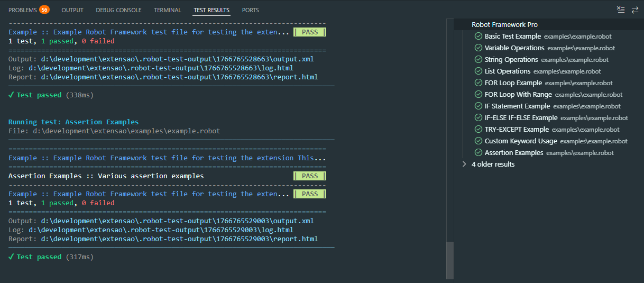Expand the 4 older results group
Screen dimensions: 644x283
tap(464, 165)
